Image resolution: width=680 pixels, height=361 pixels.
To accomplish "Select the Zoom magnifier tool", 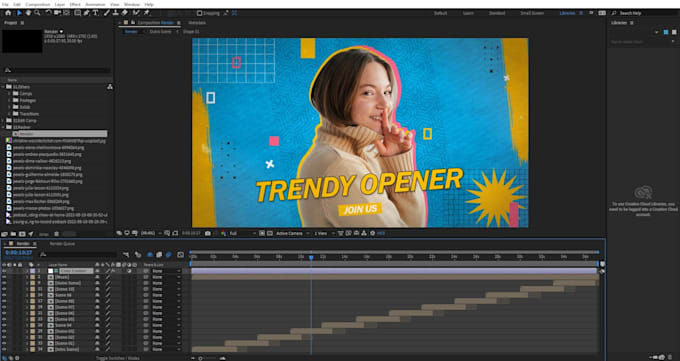I will coord(37,13).
